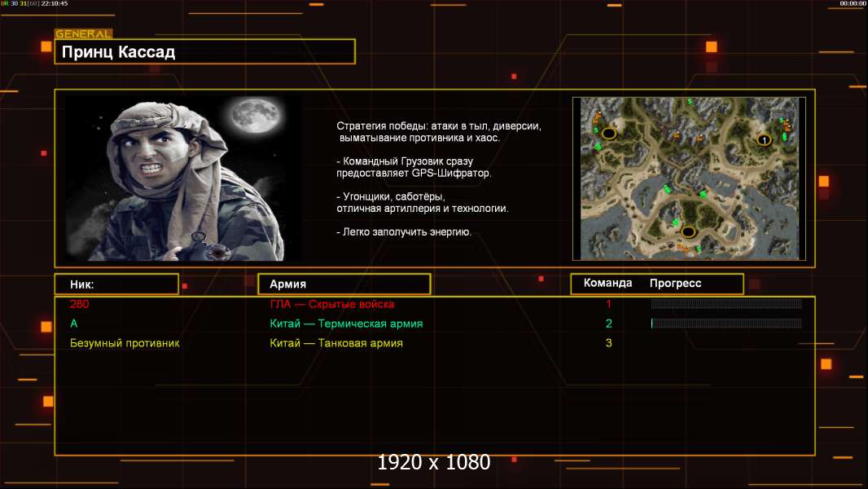Click the 'Угонщики, саботёры' text line

pyautogui.click(x=391, y=196)
